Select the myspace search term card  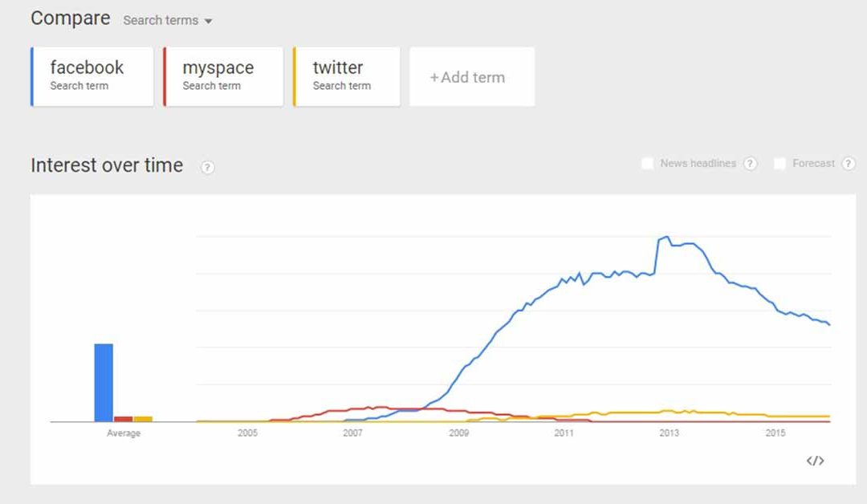coord(223,76)
